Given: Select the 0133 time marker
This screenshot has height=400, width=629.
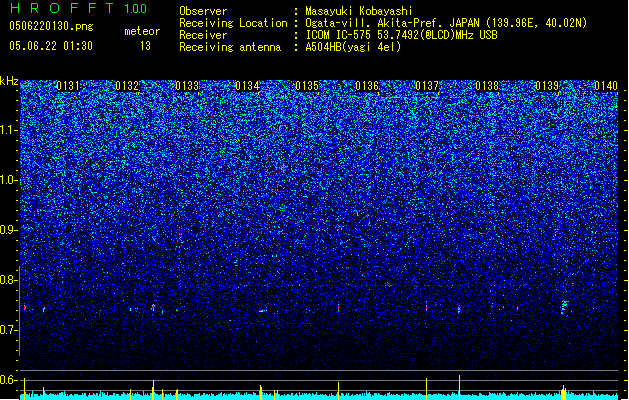Looking at the screenshot, I should click(x=187, y=86).
